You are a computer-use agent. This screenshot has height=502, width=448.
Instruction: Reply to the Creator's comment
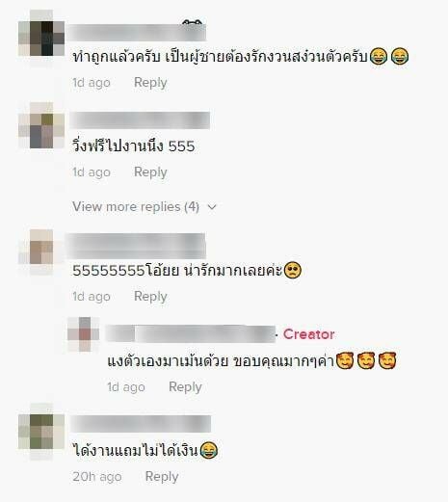pos(185,387)
